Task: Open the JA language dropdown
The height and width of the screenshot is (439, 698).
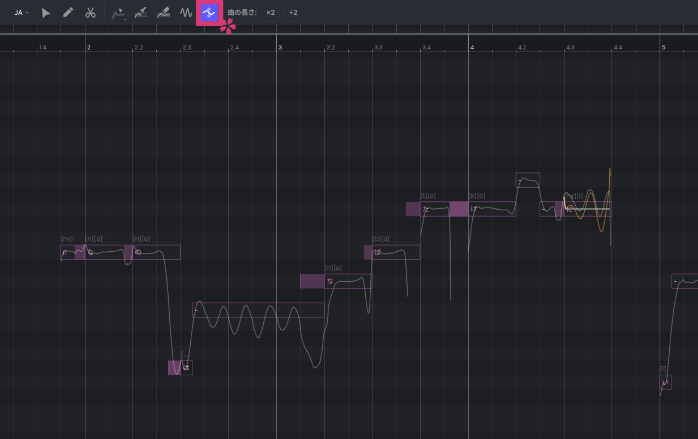Action: (x=20, y=13)
